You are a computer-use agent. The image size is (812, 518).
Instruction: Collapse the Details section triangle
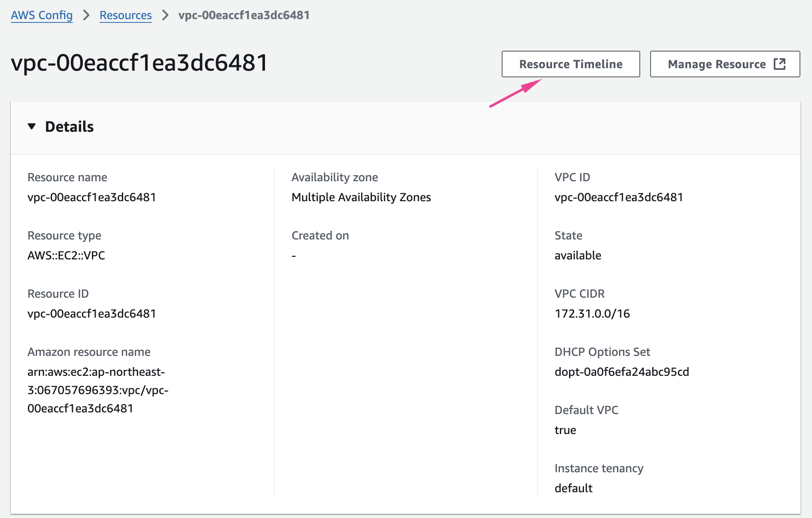[x=32, y=126]
